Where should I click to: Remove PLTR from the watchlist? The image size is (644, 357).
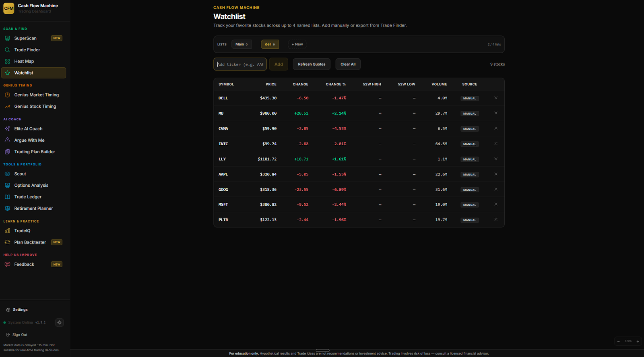point(496,220)
